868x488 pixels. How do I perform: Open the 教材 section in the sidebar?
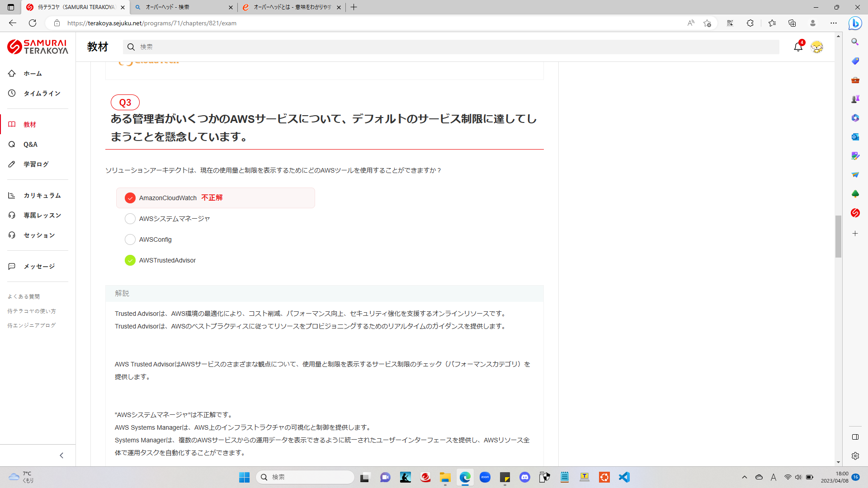tap(30, 124)
